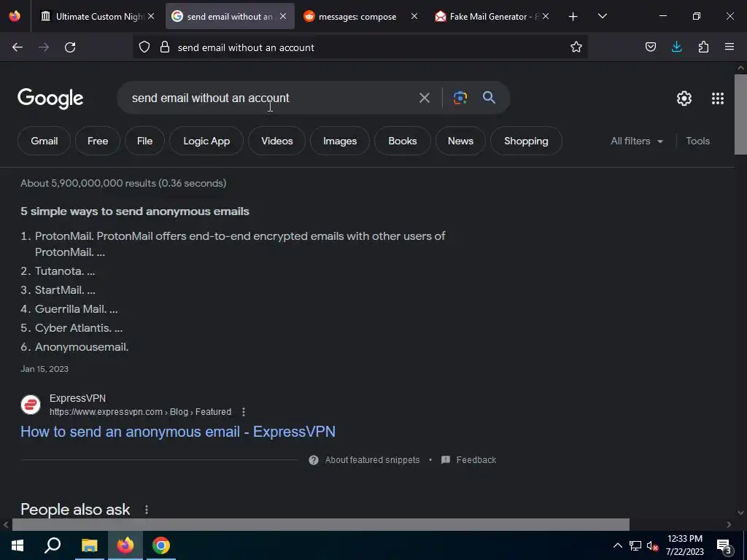Search by image with the camera lens icon
Image resolution: width=747 pixels, height=560 pixels.
click(460, 98)
